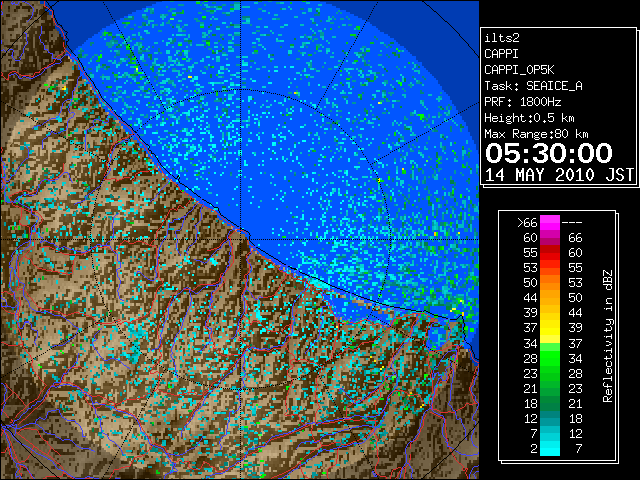Click the cyan 2–7 dBZ legend swatch
Image resolution: width=640 pixels, height=480 pixels.
click(x=550, y=448)
